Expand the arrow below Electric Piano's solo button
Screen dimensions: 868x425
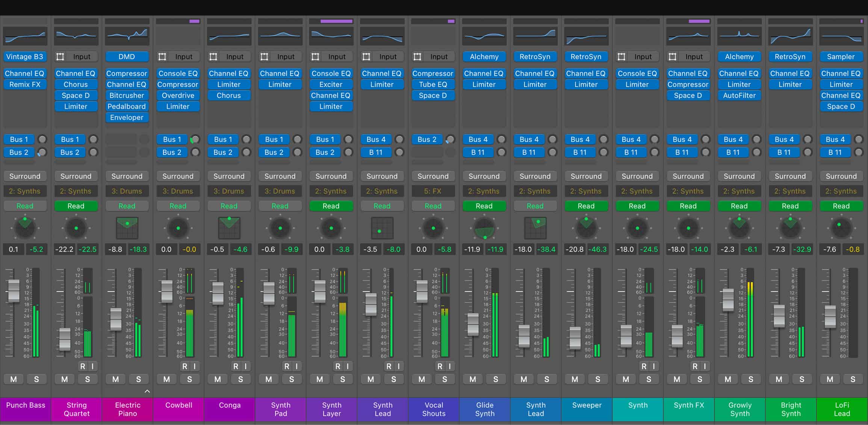[x=147, y=392]
